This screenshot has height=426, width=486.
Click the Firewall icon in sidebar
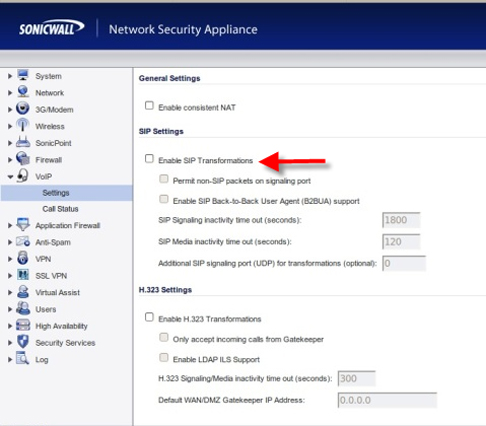(x=23, y=159)
